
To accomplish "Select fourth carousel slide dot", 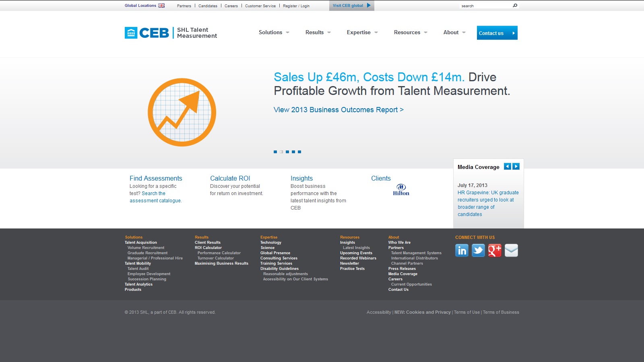I will [x=293, y=152].
